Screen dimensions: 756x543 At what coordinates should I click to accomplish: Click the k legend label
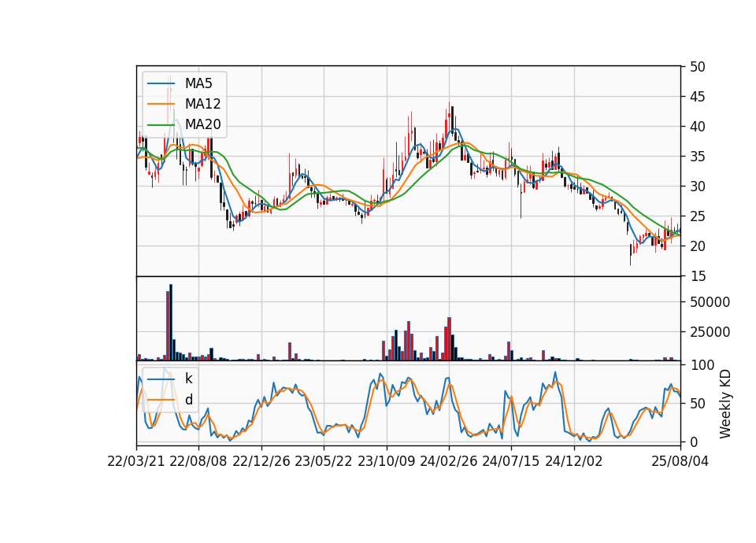(188, 379)
